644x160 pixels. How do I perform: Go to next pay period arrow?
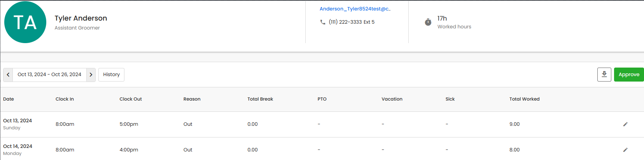pos(91,75)
